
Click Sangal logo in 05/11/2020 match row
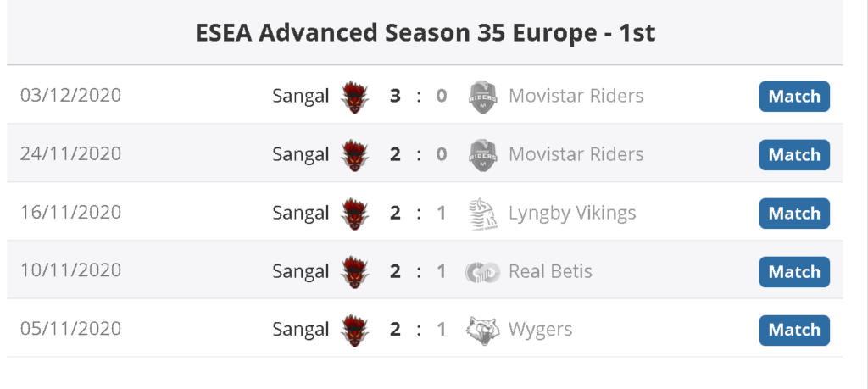[354, 330]
